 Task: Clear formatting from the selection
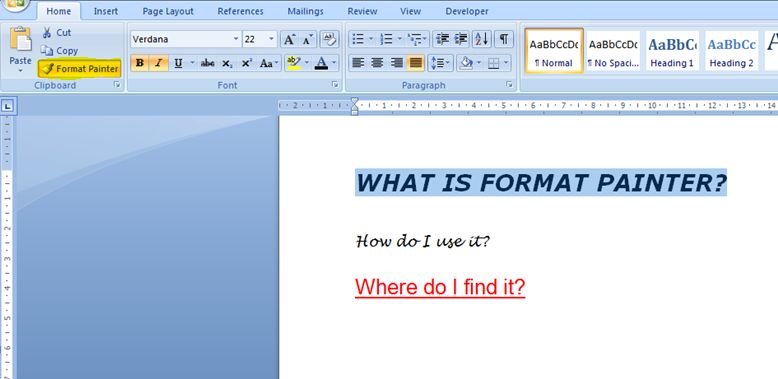[329, 39]
